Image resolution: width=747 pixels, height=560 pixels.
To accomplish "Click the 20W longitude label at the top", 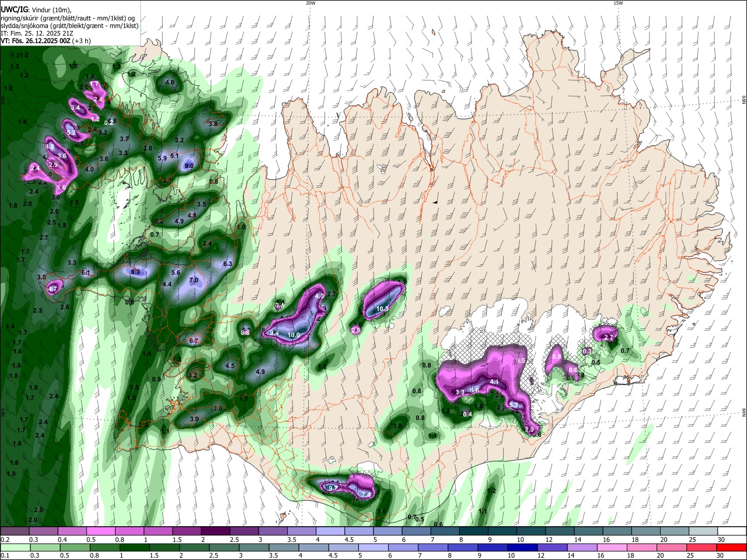I will (x=310, y=3).
